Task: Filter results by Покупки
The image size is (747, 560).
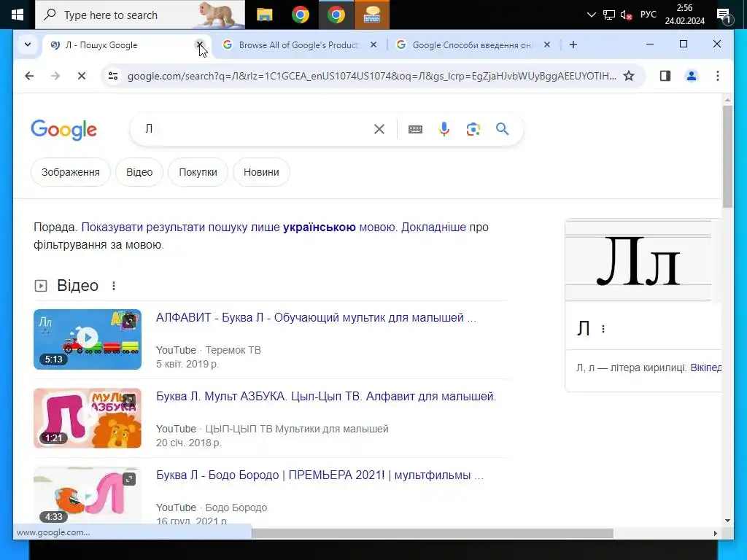Action: (198, 172)
